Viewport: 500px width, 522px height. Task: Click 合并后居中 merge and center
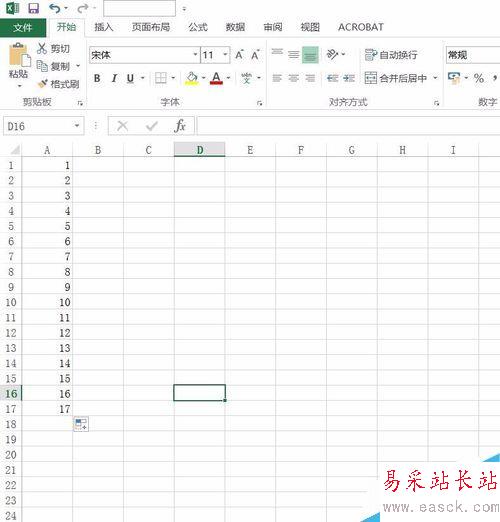(396, 78)
